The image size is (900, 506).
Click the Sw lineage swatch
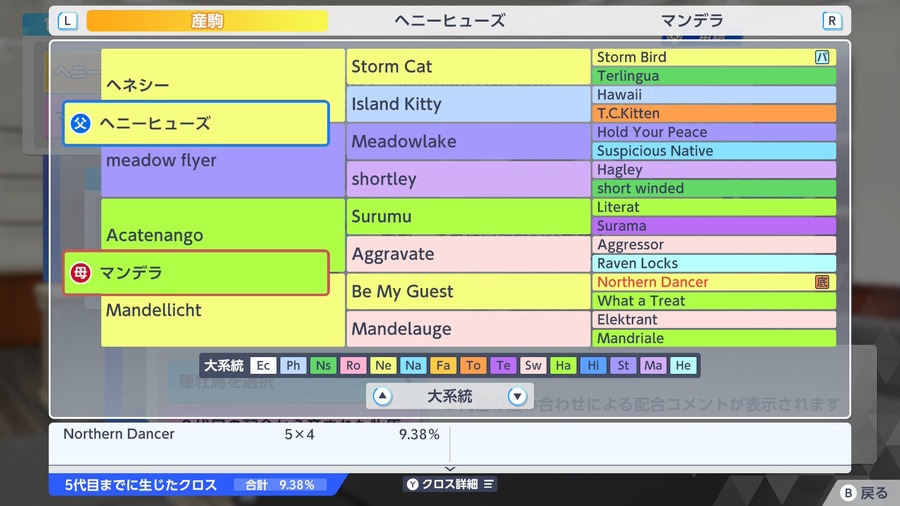533,365
